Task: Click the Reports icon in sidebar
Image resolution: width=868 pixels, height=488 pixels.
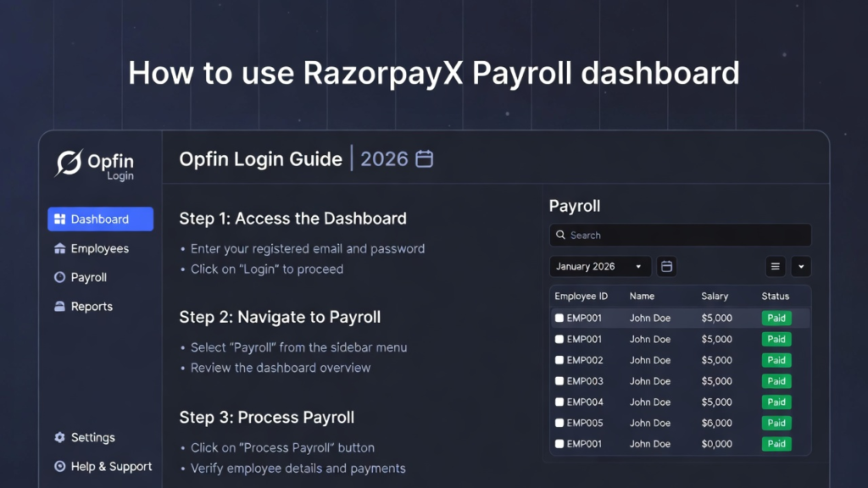Action: point(59,307)
